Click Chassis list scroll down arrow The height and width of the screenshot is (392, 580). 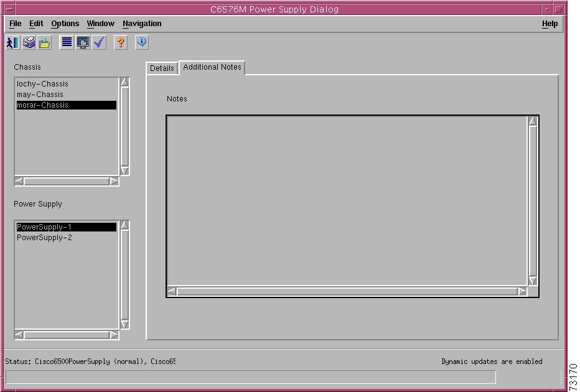(124, 170)
